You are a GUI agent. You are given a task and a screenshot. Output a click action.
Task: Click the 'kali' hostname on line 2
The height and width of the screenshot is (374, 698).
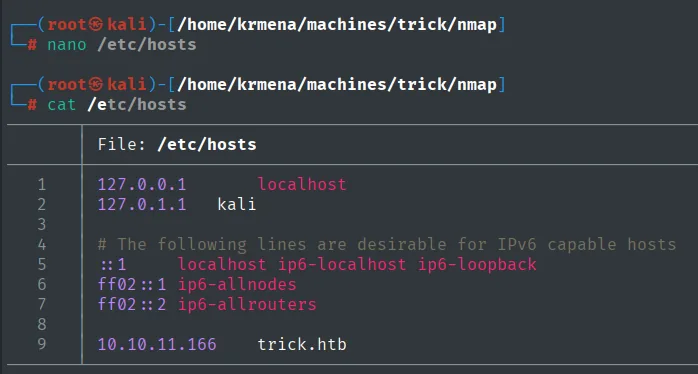pyautogui.click(x=237, y=204)
